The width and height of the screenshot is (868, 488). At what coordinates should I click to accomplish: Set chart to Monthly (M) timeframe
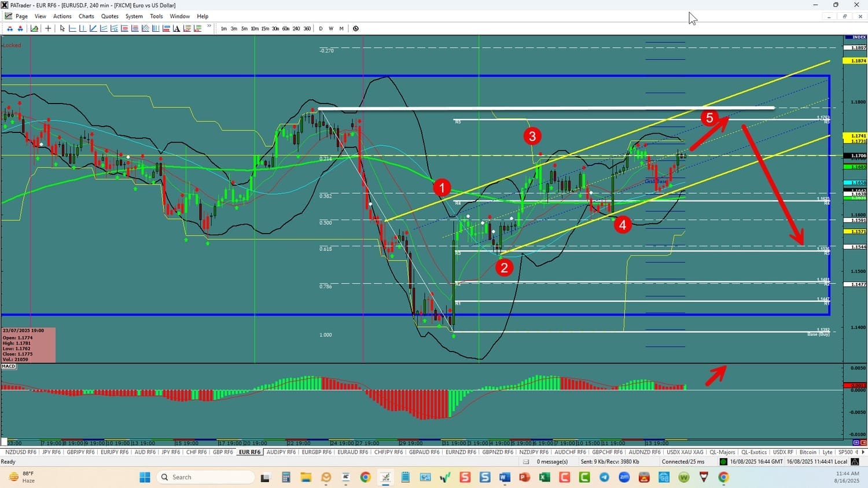pos(341,28)
